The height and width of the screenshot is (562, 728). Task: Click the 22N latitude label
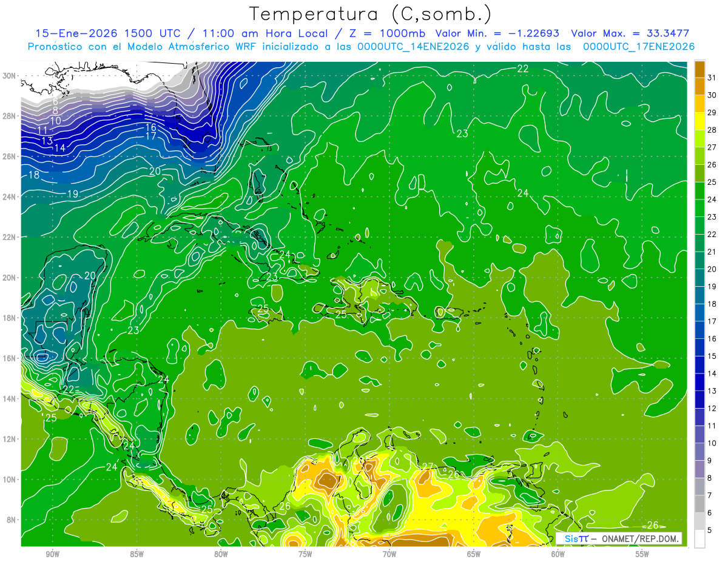coord(9,237)
